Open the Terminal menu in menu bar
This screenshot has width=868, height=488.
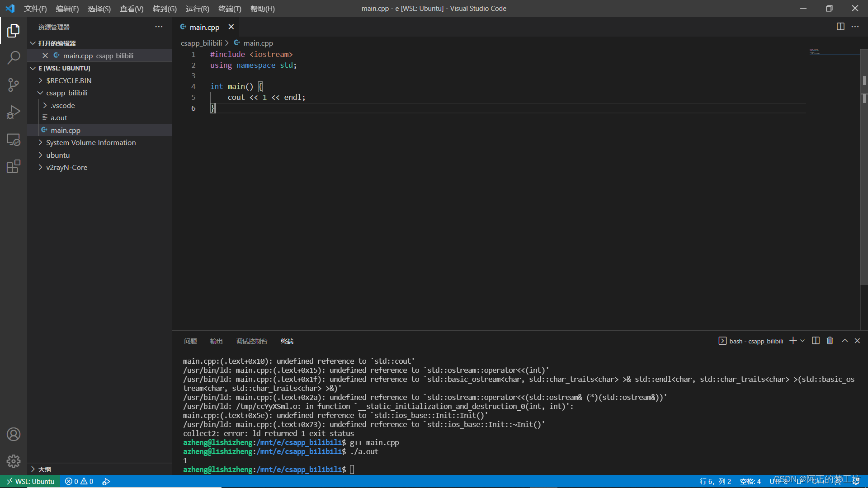coord(230,9)
